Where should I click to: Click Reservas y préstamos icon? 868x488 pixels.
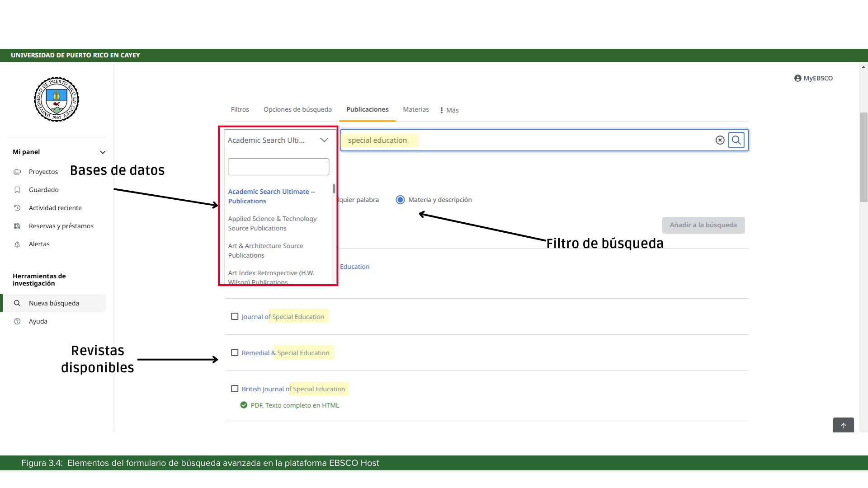pyautogui.click(x=17, y=226)
